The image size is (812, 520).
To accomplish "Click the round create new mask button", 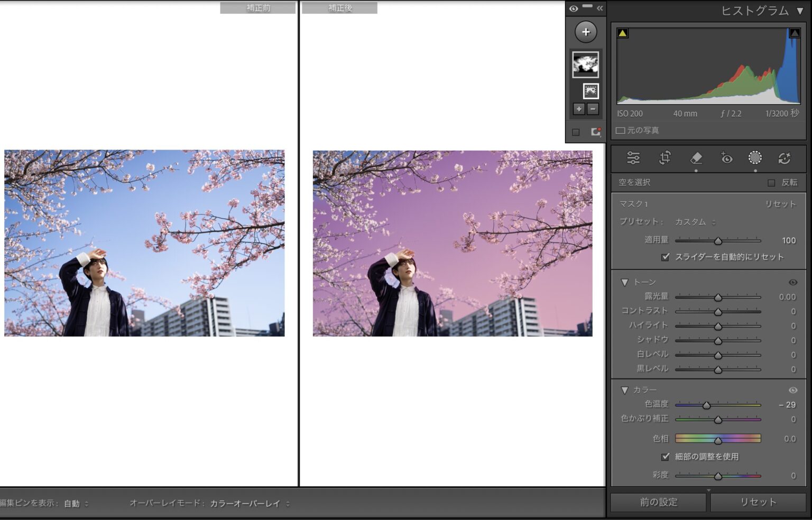I will tap(586, 32).
